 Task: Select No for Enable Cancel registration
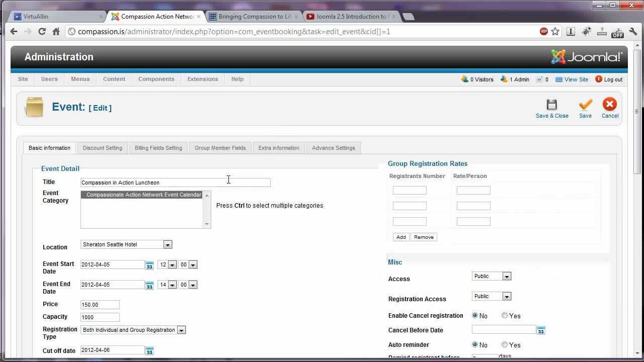(475, 316)
